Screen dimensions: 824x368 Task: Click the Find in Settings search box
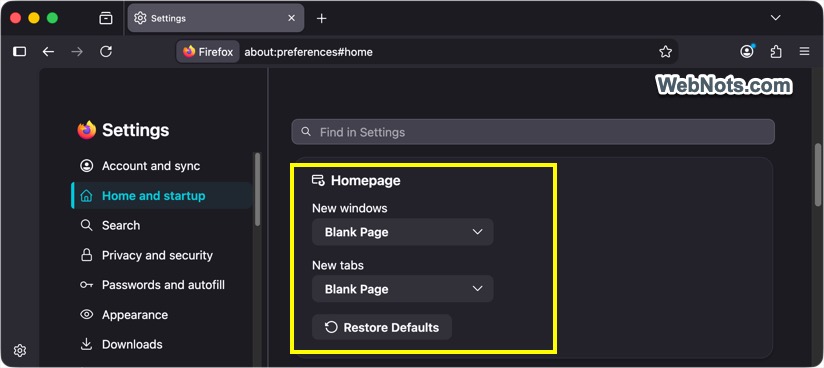point(533,132)
